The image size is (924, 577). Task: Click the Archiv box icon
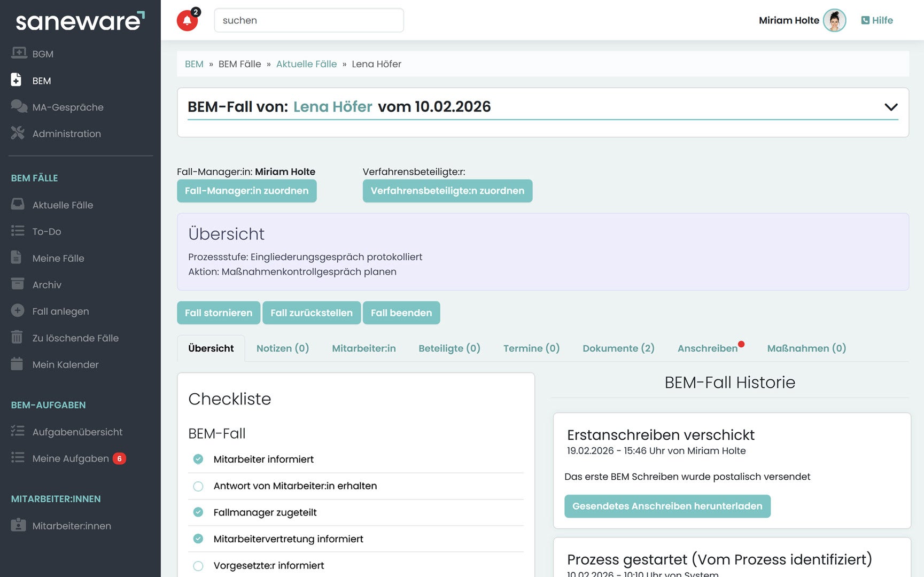[18, 284]
